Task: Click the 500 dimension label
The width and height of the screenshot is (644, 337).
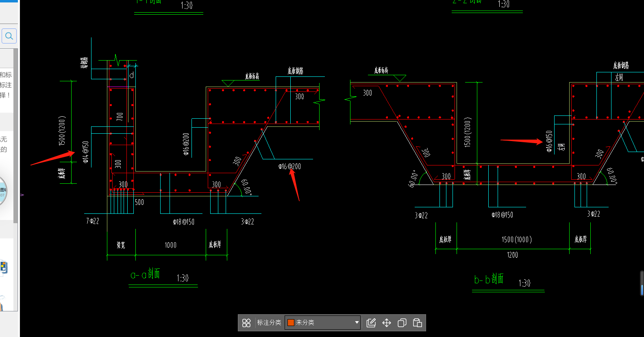Action: pos(139,202)
